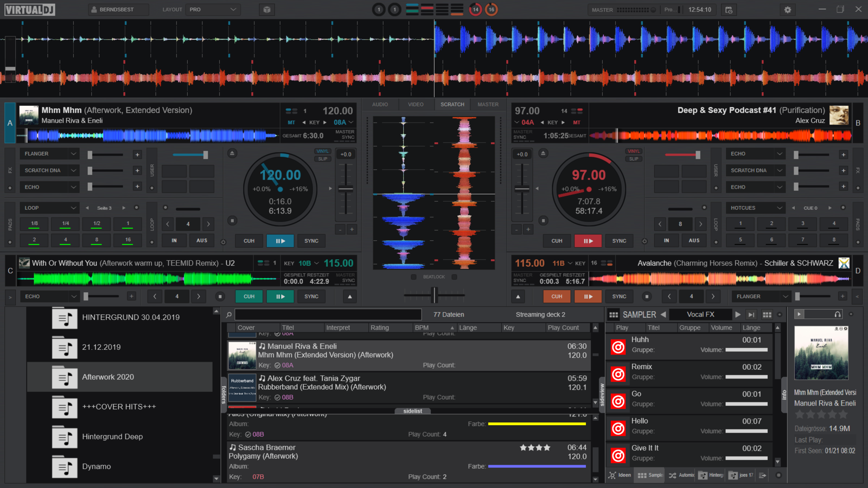Screen dimensions: 868x488
Task: Enable the first deck A effect with its plus button
Action: 137,155
